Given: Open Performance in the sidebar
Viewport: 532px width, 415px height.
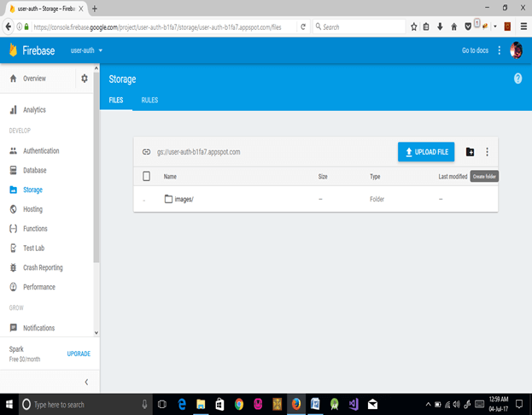Looking at the screenshot, I should [x=39, y=287].
